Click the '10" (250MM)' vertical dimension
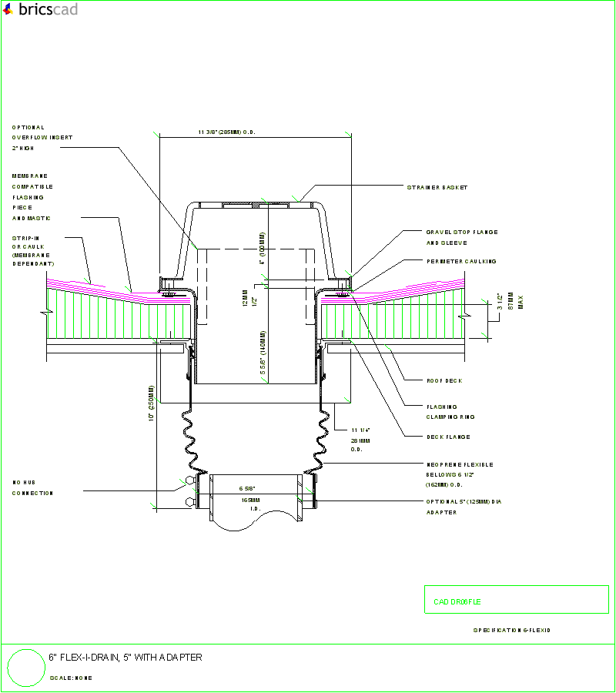616x693 pixels. pos(151,403)
